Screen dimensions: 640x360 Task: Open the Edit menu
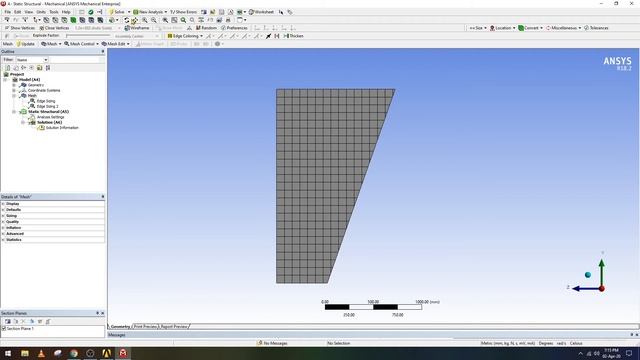pos(18,12)
